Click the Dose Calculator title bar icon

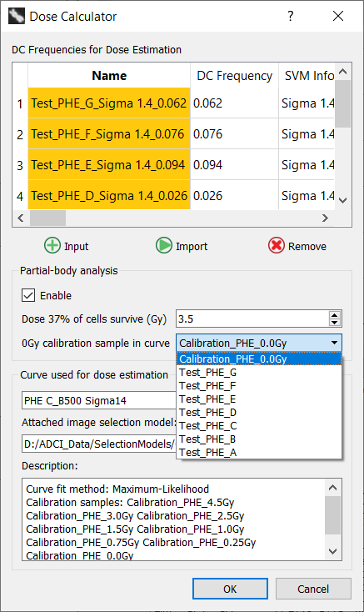pyautogui.click(x=17, y=16)
